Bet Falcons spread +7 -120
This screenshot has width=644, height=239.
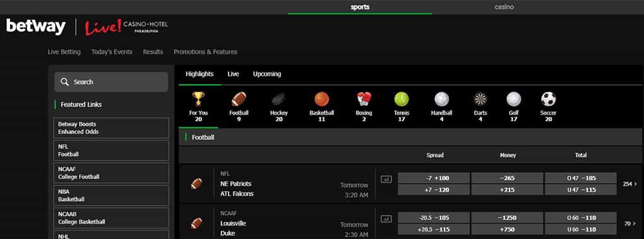point(434,190)
